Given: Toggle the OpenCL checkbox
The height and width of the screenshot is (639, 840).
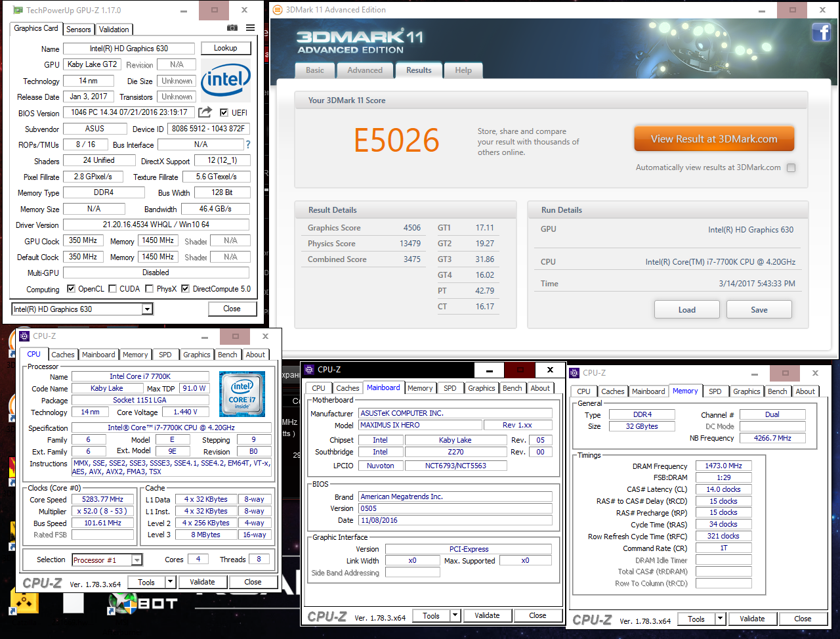Looking at the screenshot, I should tap(72, 289).
